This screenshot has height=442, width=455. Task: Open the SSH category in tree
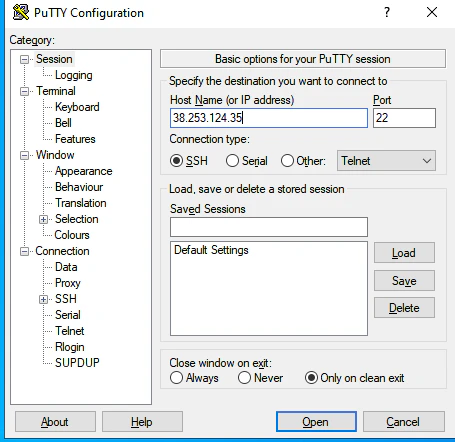click(66, 299)
